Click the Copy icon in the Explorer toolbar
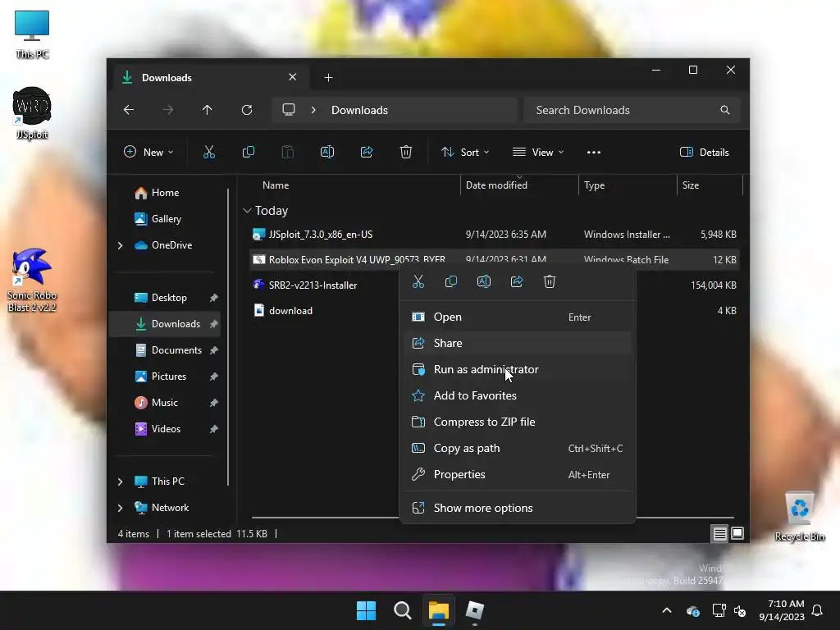Screen dimensions: 840x630 click(x=248, y=152)
